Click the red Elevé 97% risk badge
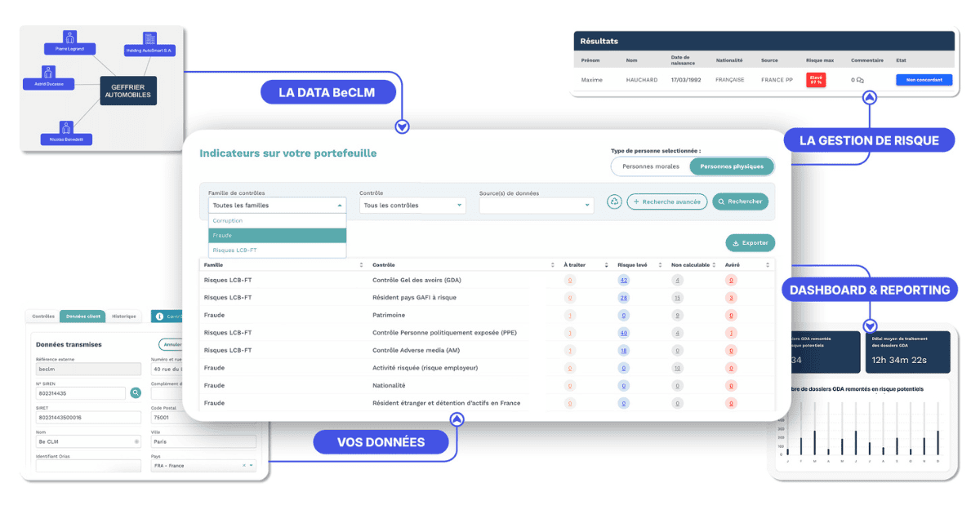The height and width of the screenshot is (514, 980). 816,80
